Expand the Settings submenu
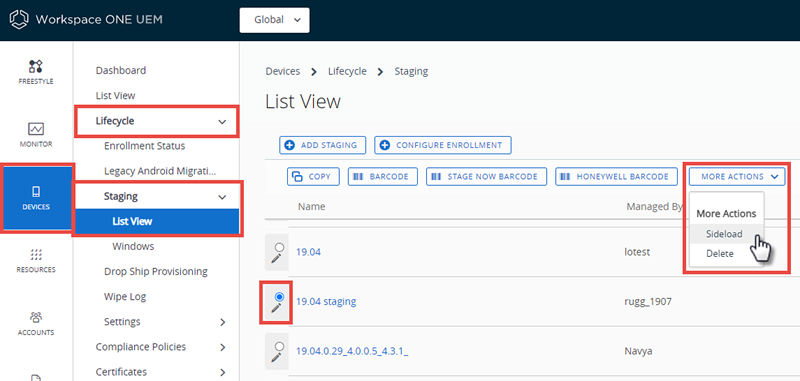800x381 pixels. point(222,322)
